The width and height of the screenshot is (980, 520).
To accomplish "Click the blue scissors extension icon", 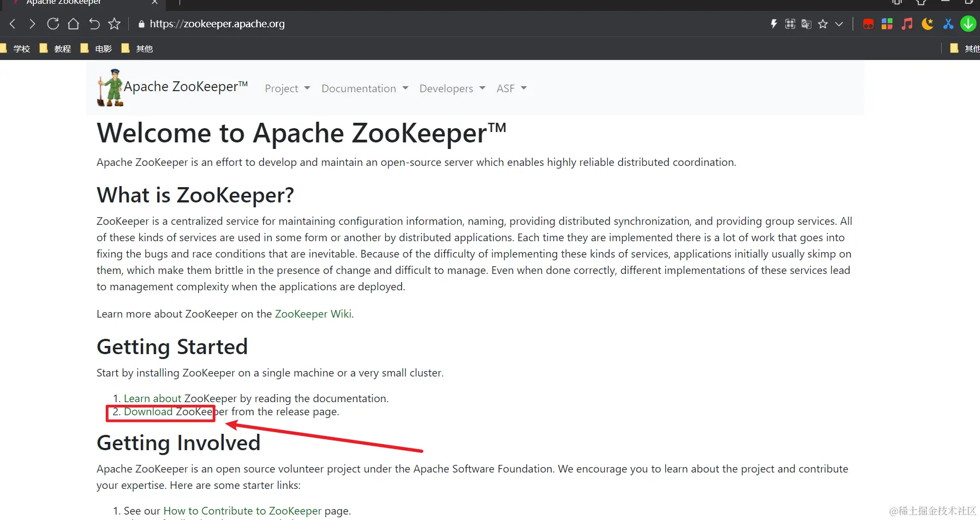I will coord(948,24).
